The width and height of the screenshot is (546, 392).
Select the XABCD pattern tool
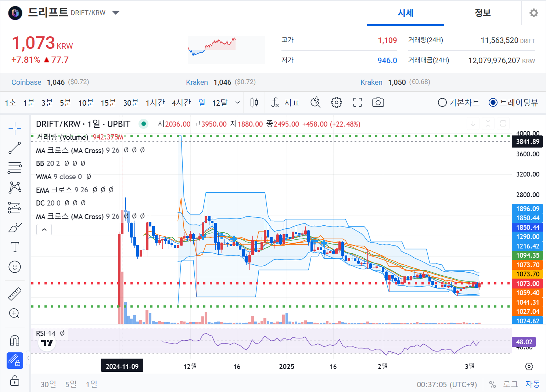[x=15, y=188]
